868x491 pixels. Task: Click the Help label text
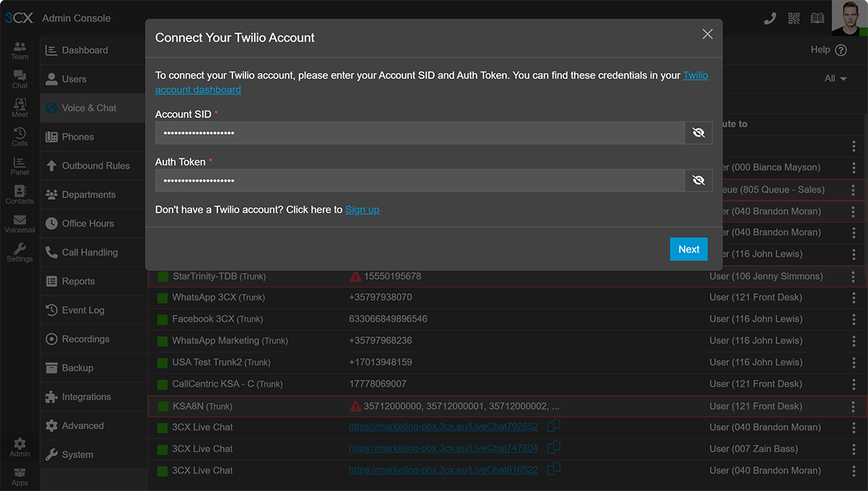(820, 50)
